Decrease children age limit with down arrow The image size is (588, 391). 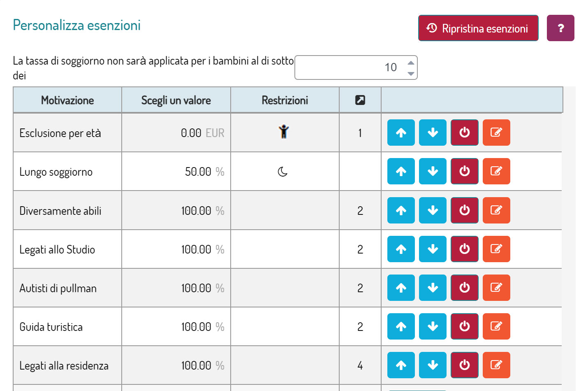(x=411, y=73)
